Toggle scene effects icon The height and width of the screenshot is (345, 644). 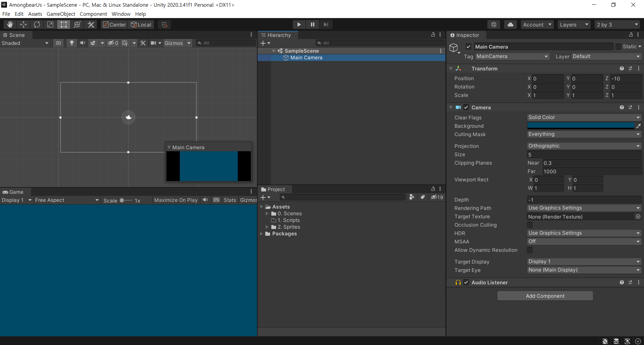[x=93, y=43]
